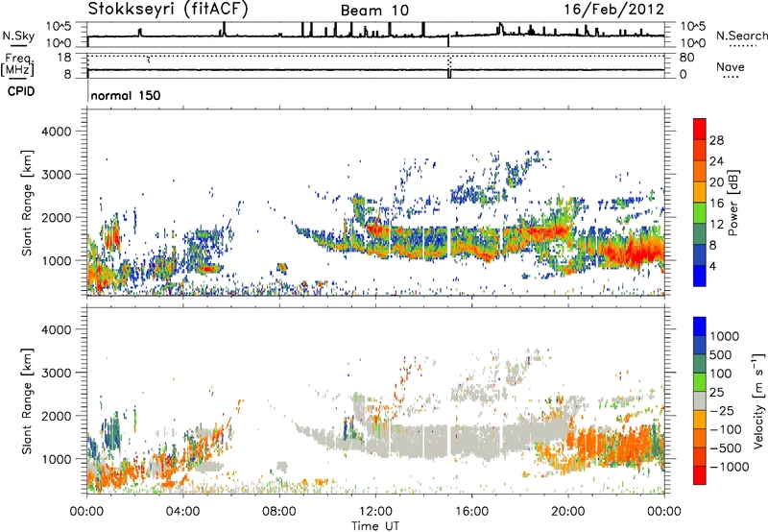768x532 pixels.
Task: Click the -25 label on velocity colorbar
Action: coord(722,410)
